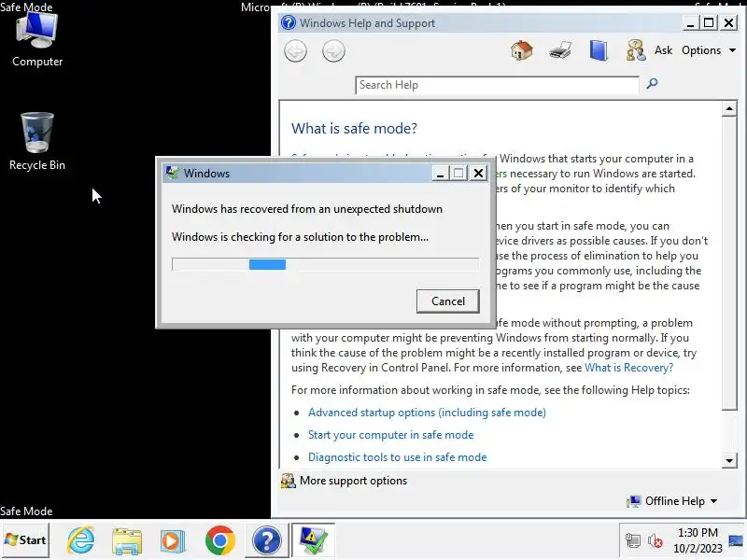Screen dimensions: 747x560
Task: Launch Internet Explorer from taskbar
Action: pyautogui.click(x=80, y=540)
